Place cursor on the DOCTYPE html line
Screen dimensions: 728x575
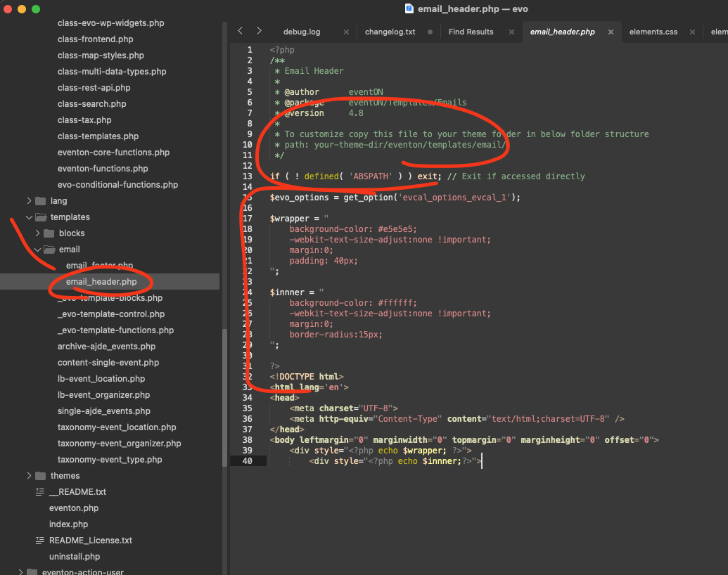[x=307, y=377]
